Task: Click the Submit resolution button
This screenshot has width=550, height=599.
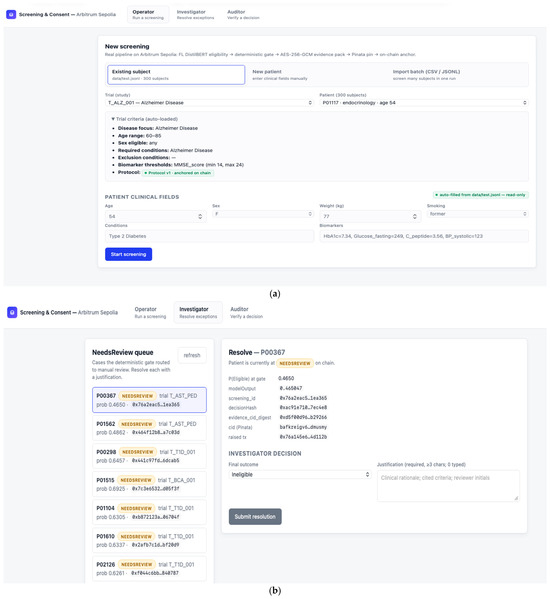Action: click(255, 516)
